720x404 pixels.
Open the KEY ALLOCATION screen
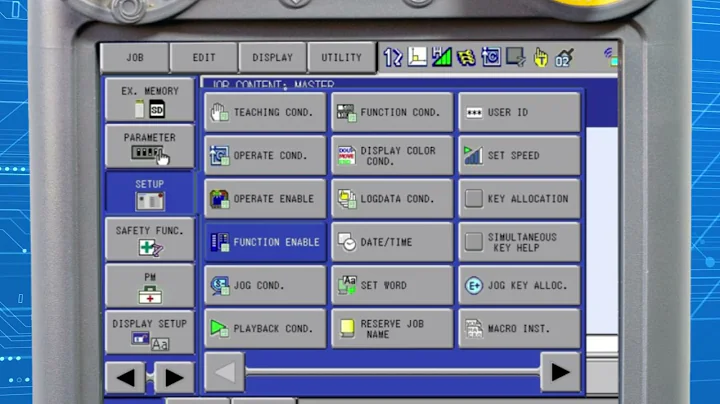[519, 198]
